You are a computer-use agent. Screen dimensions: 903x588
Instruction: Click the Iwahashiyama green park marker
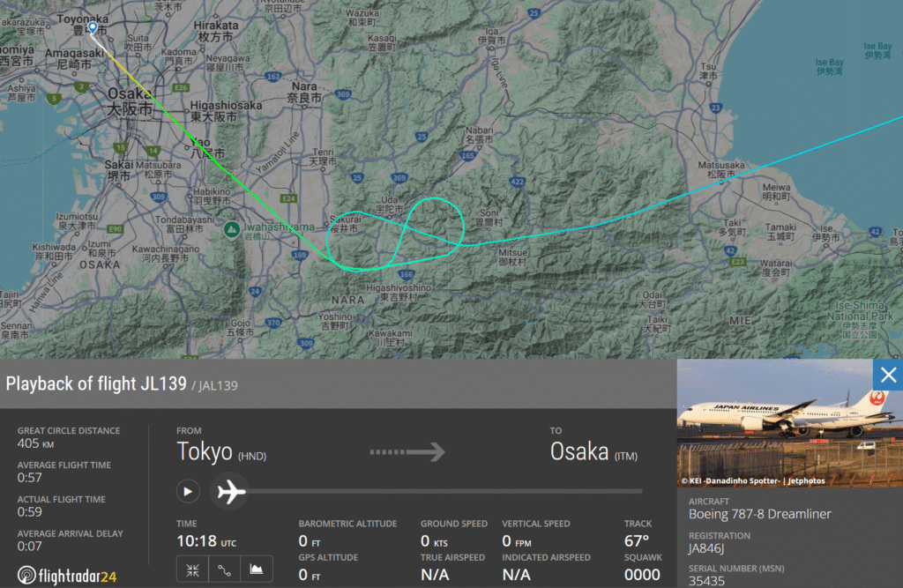pyautogui.click(x=232, y=230)
